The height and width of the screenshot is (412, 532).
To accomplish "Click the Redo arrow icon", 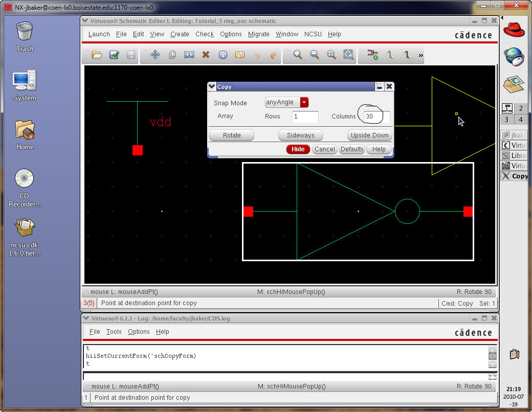I will click(x=273, y=55).
